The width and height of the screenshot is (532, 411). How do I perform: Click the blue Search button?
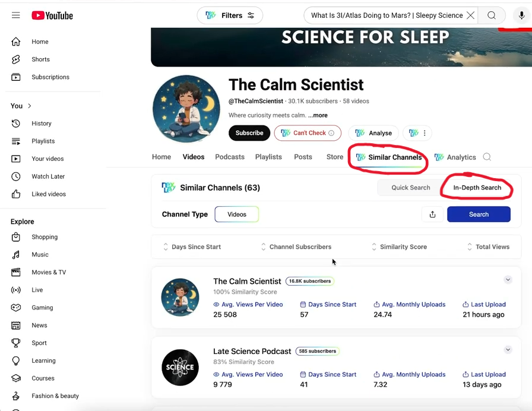point(479,214)
